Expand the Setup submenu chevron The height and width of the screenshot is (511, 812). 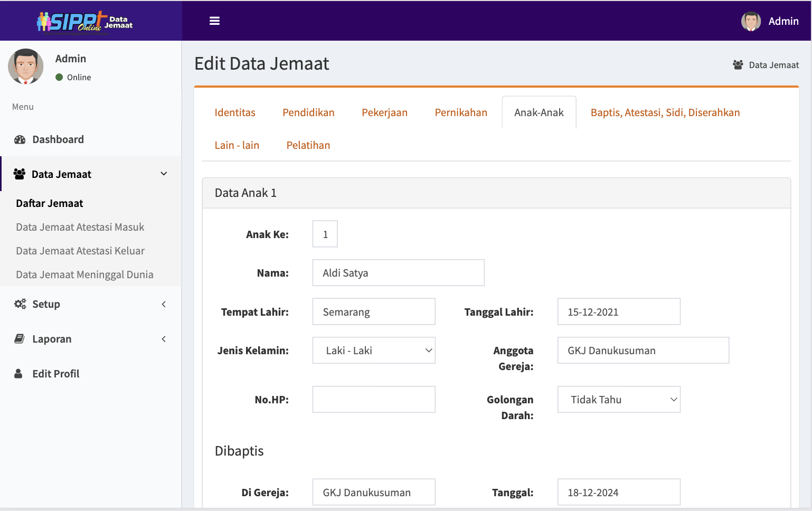click(164, 304)
